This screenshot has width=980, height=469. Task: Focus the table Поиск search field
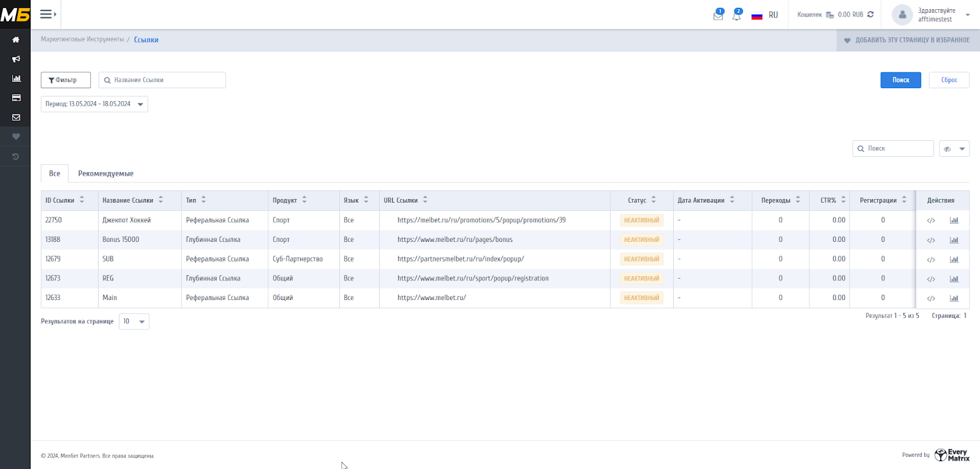893,149
